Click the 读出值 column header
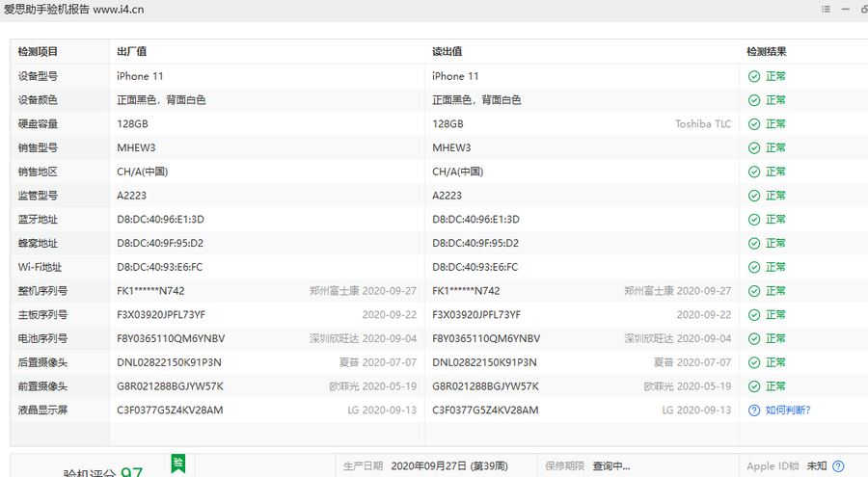This screenshot has width=868, height=477. coord(448,51)
